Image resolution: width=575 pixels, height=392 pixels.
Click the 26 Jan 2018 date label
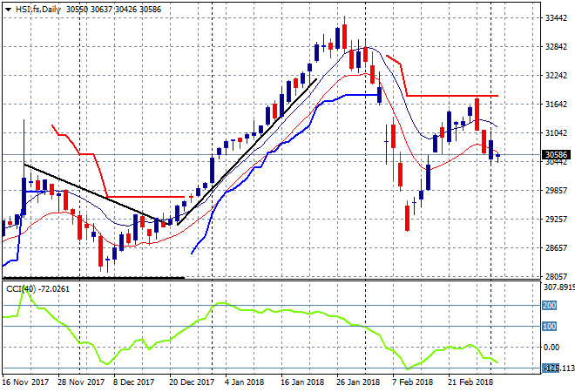point(358,382)
